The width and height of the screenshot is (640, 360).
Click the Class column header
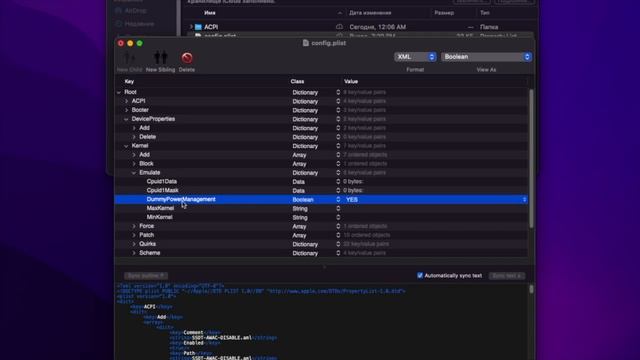(297, 82)
